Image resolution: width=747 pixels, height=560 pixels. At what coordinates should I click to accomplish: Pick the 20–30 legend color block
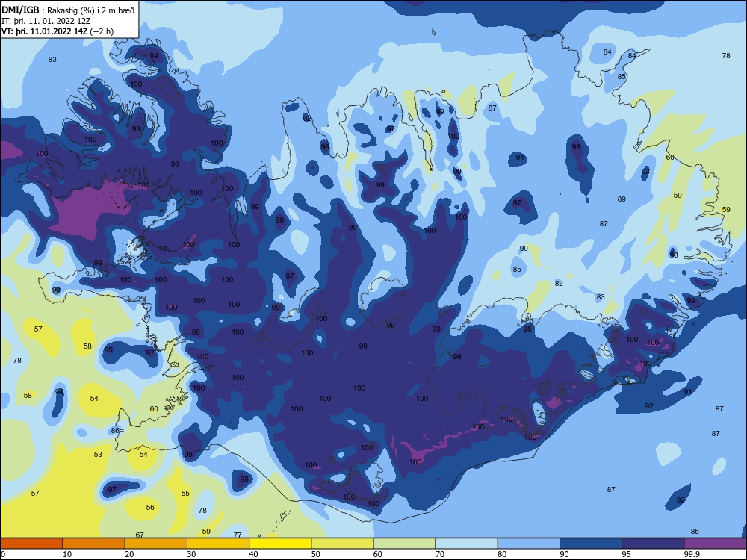(156, 544)
